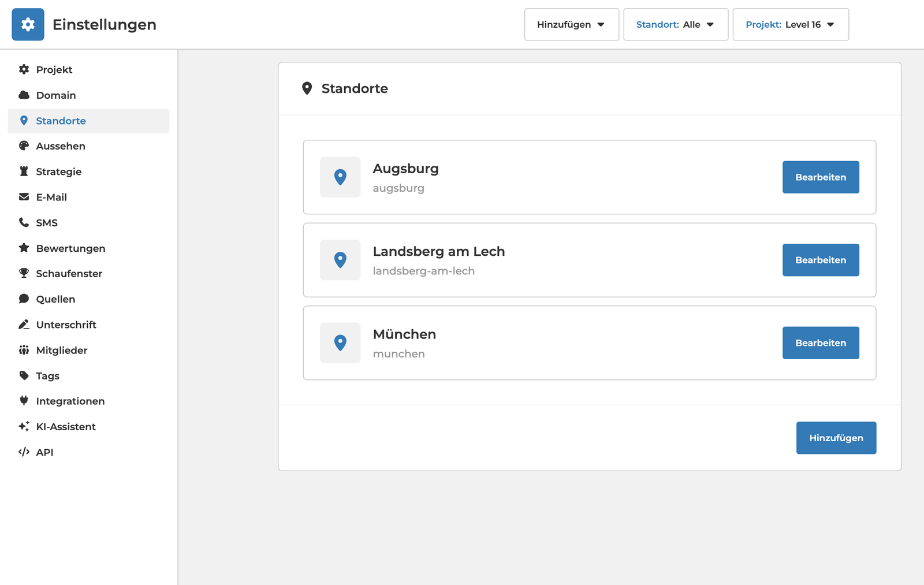Go to the Mitglieder settings section

pos(62,350)
